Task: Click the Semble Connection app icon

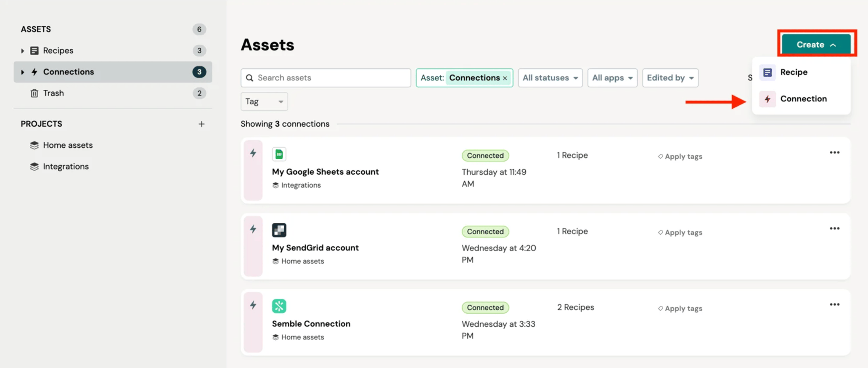Action: click(x=279, y=306)
